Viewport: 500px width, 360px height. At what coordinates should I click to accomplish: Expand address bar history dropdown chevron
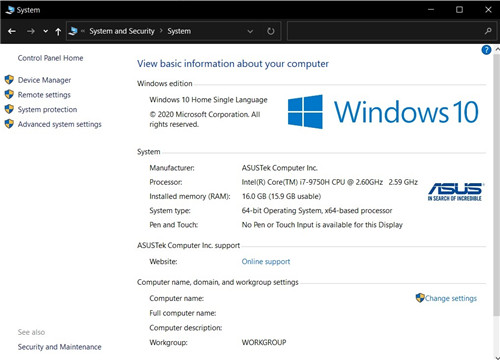click(250, 31)
